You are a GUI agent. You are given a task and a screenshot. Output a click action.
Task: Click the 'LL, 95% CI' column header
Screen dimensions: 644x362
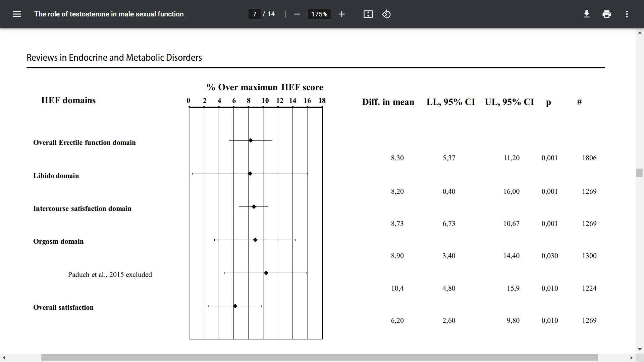point(450,102)
